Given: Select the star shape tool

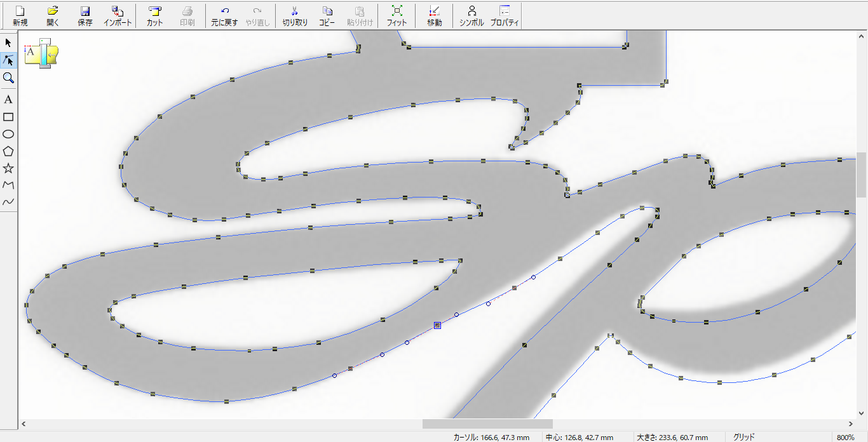Looking at the screenshot, I should [x=8, y=168].
